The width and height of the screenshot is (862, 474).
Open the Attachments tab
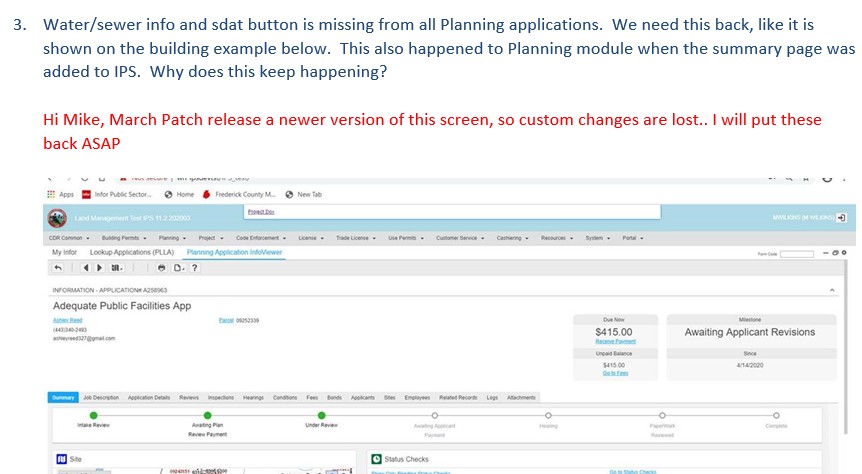[x=521, y=398]
